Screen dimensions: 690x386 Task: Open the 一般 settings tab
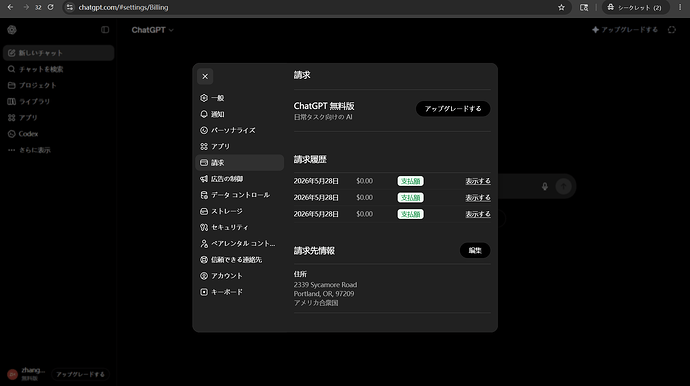(x=239, y=98)
